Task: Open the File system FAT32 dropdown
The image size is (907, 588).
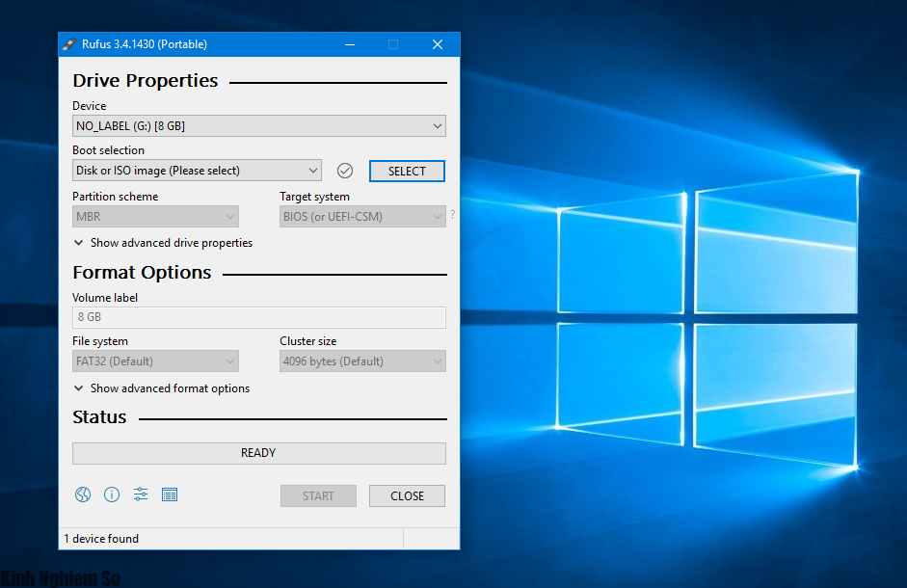Action: (x=155, y=361)
